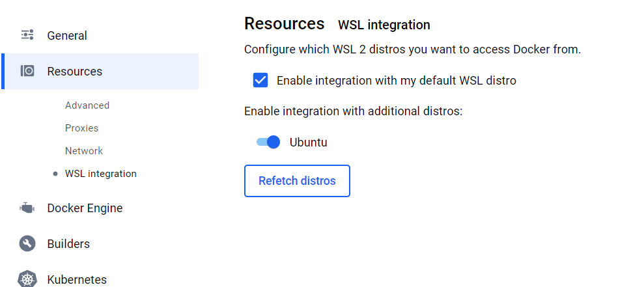
Task: Open the Advanced resources sub-item
Action: (87, 105)
